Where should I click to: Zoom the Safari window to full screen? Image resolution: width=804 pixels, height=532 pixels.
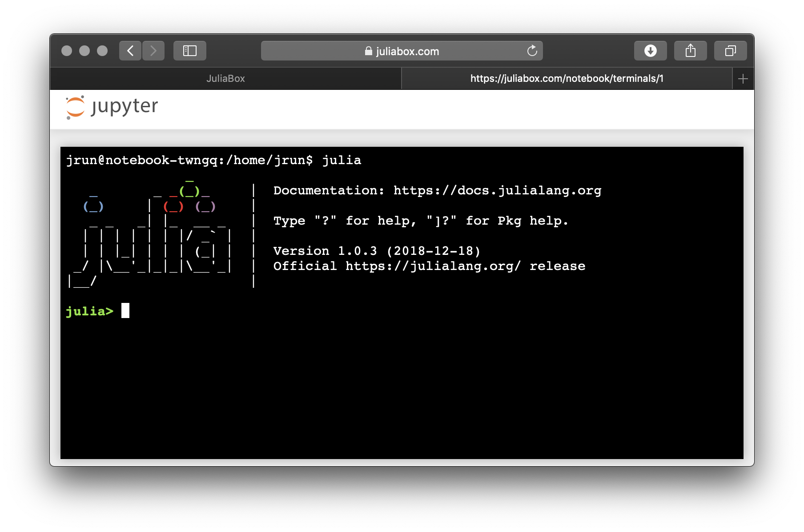click(x=102, y=51)
